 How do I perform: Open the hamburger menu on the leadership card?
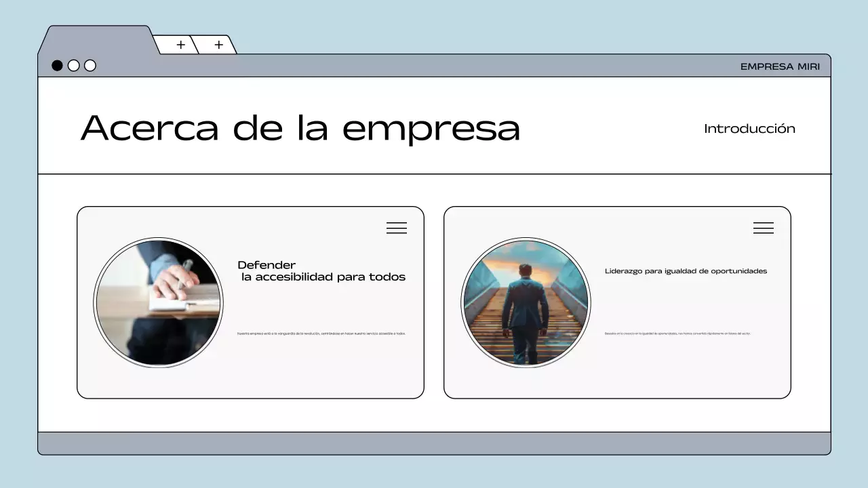[x=764, y=228]
